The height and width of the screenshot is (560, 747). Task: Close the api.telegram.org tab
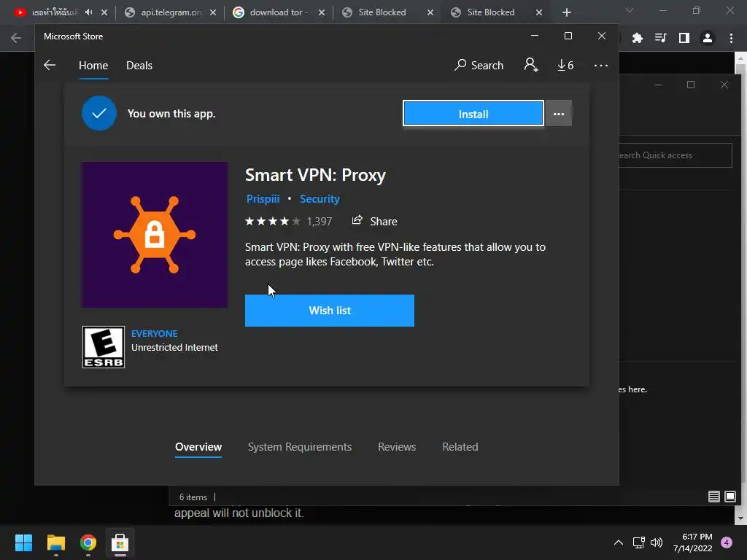213,12
